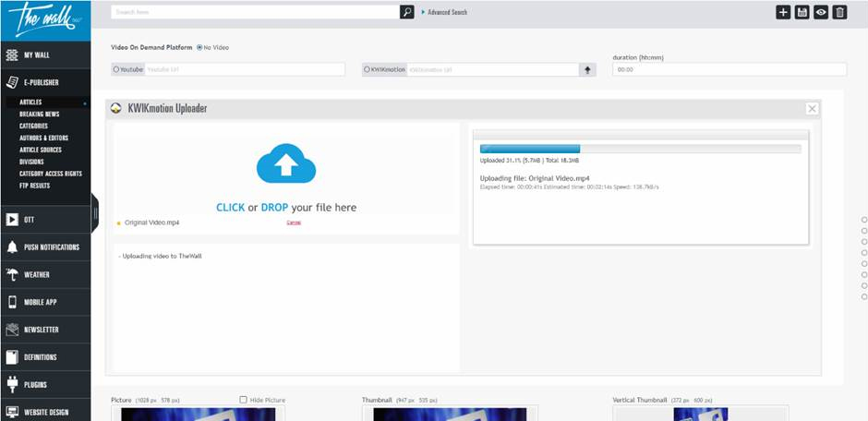Click the Weather umbrella icon
The width and height of the screenshot is (868, 421).
tap(12, 275)
